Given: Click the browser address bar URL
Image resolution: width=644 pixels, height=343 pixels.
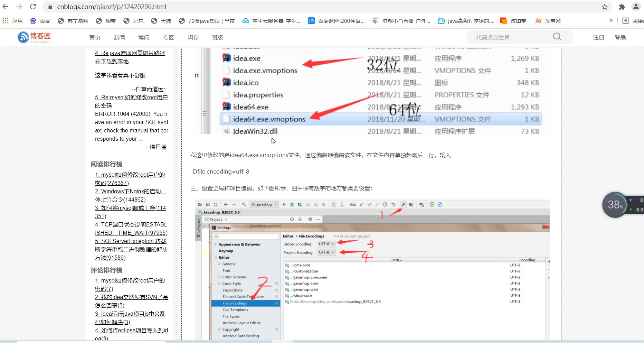Looking at the screenshot, I should click(112, 7).
